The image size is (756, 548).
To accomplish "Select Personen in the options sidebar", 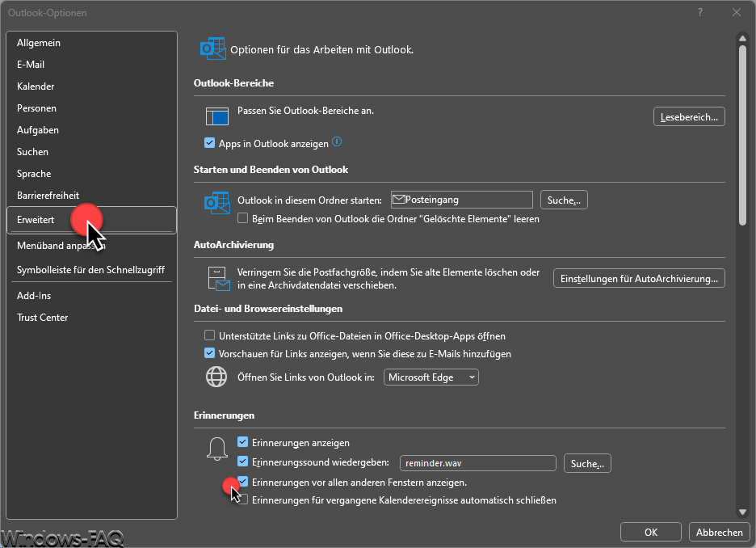I will [x=91, y=108].
